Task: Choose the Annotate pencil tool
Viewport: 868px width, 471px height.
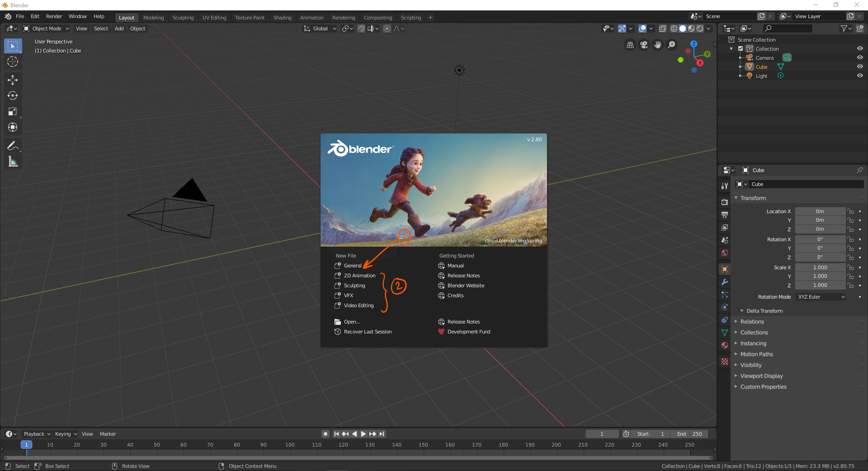Action: (x=13, y=146)
